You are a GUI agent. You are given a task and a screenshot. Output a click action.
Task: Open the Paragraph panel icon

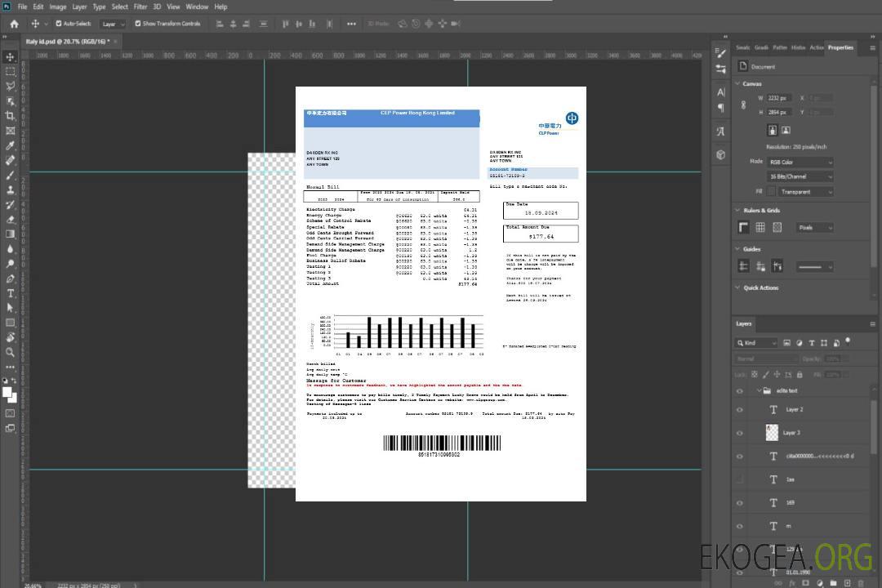(720, 108)
